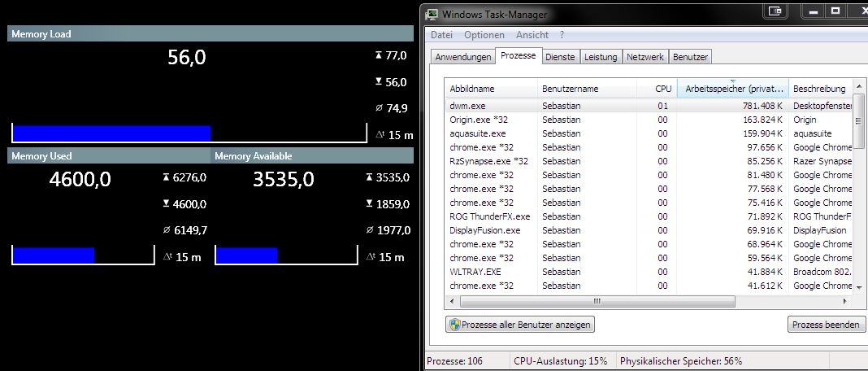Switch to the Netzwerk tab
The image size is (868, 371).
(645, 57)
